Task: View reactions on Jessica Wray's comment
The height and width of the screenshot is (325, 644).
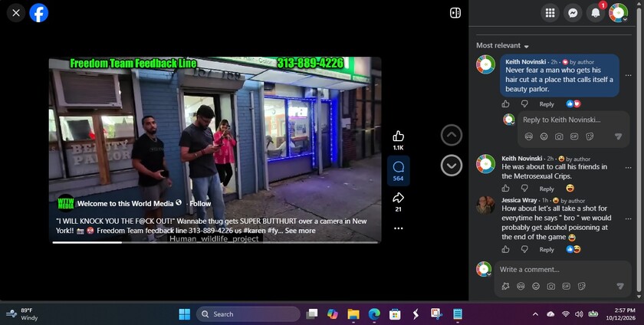Action: (573, 249)
